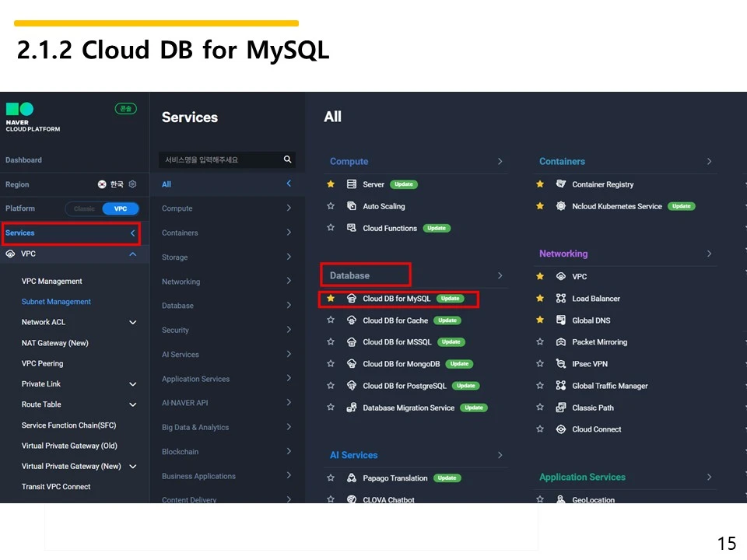Expand the Private Link submenu
This screenshot has width=747, height=560.
133,383
